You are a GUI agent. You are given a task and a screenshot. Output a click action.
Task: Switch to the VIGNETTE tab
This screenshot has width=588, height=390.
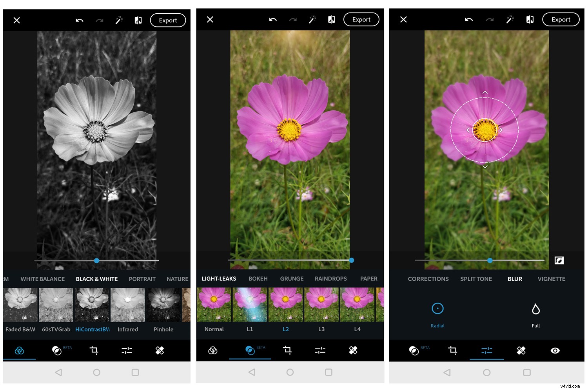[x=551, y=279]
